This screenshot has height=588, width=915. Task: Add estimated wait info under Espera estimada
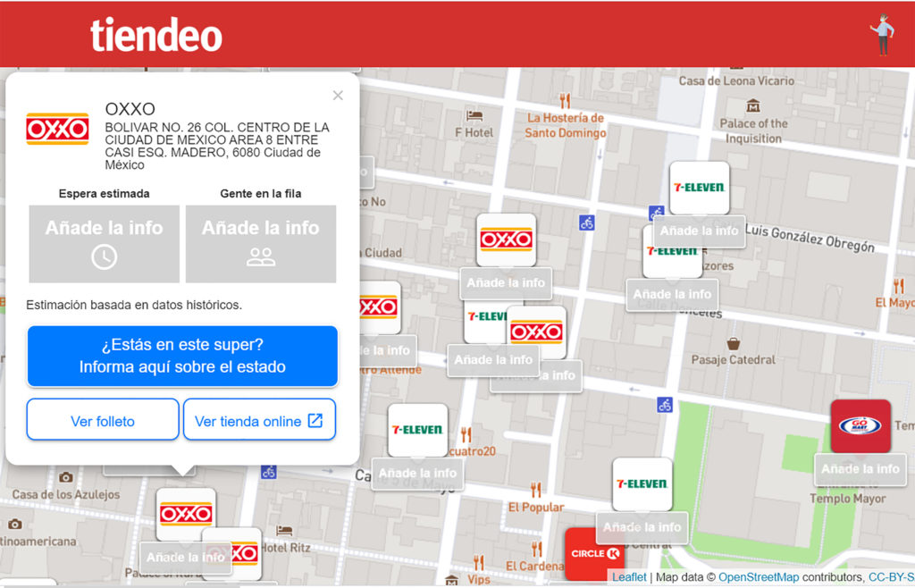[x=104, y=244]
